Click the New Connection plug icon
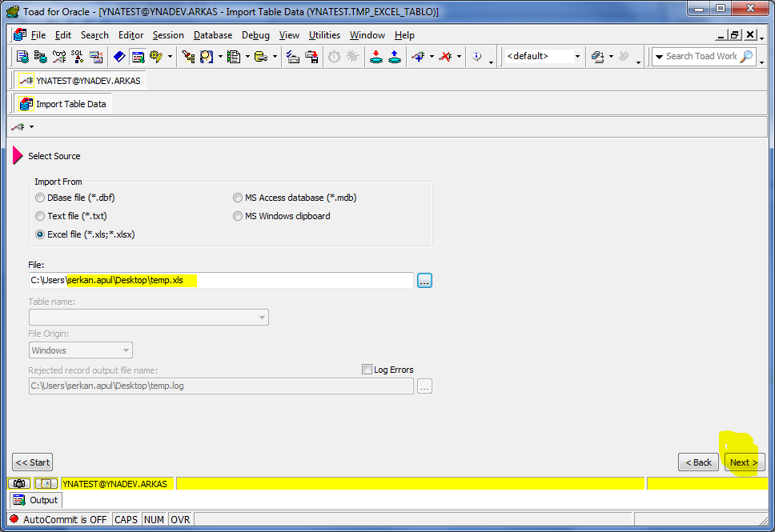This screenshot has height=532, width=775. point(418,57)
